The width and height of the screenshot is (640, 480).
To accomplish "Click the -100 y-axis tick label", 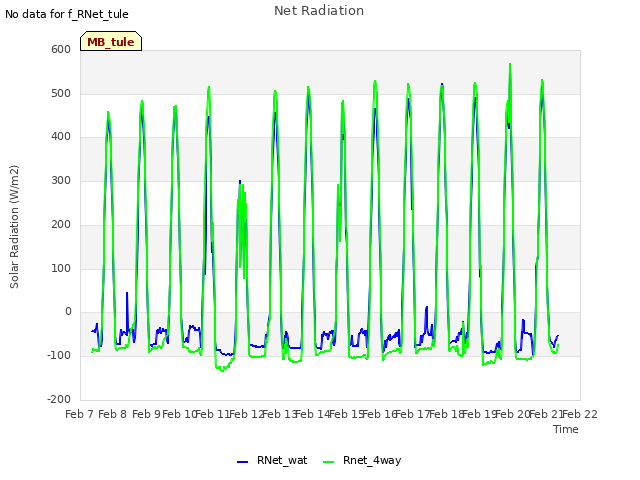I will tap(59, 355).
